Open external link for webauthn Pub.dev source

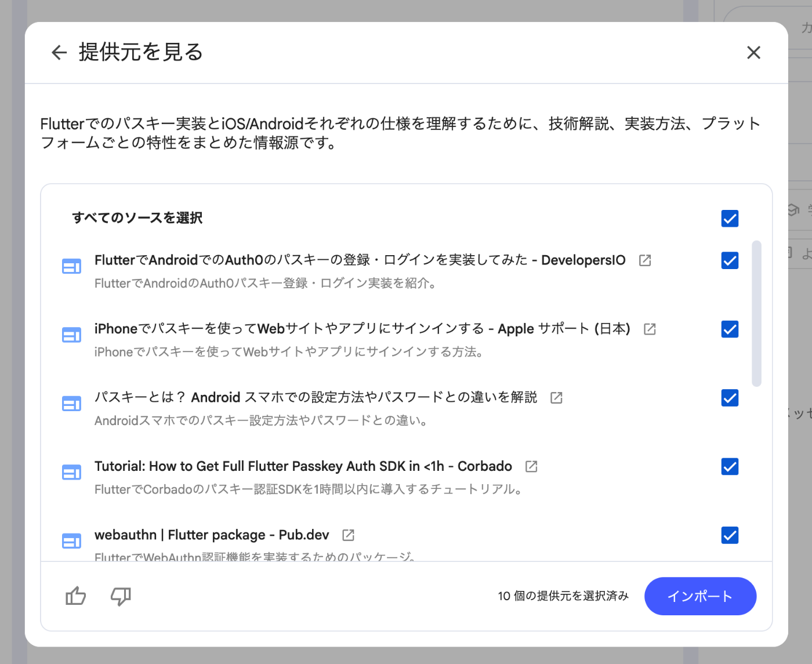(348, 535)
